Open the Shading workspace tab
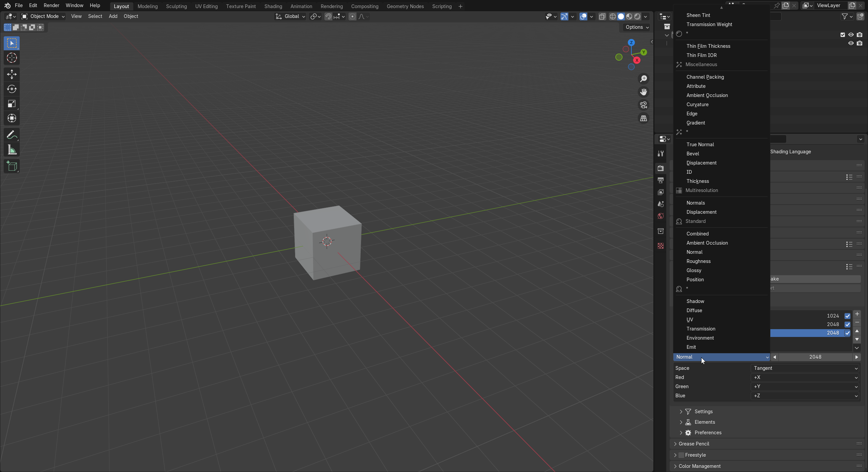The image size is (868, 472). 273,6
